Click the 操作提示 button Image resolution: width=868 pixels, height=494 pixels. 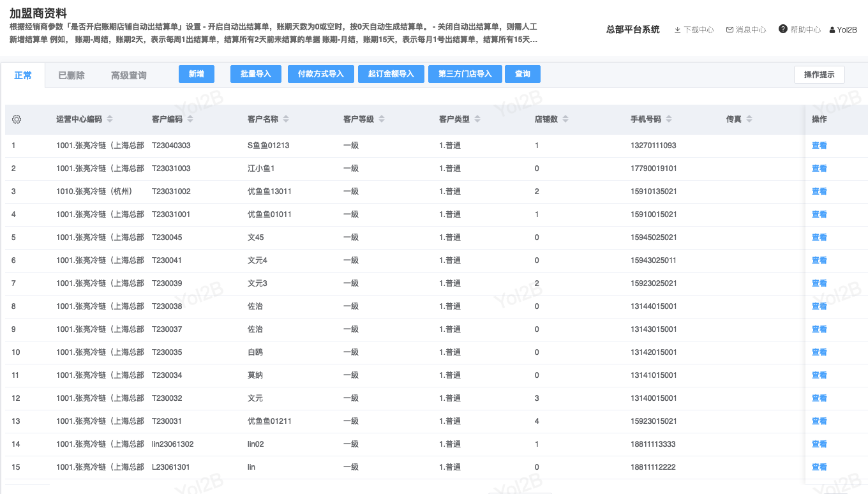[x=819, y=75]
